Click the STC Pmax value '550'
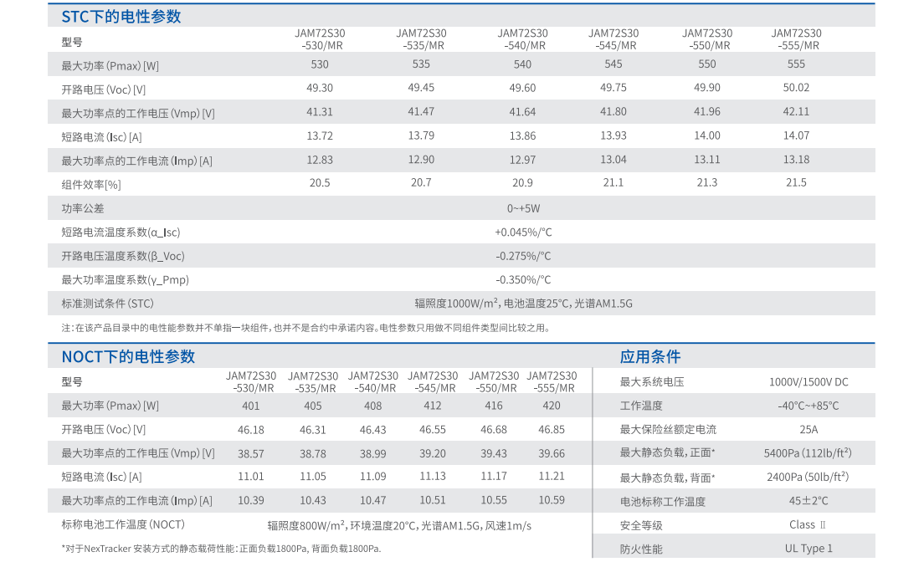Viewport: 924px width, 562px height. (x=707, y=64)
